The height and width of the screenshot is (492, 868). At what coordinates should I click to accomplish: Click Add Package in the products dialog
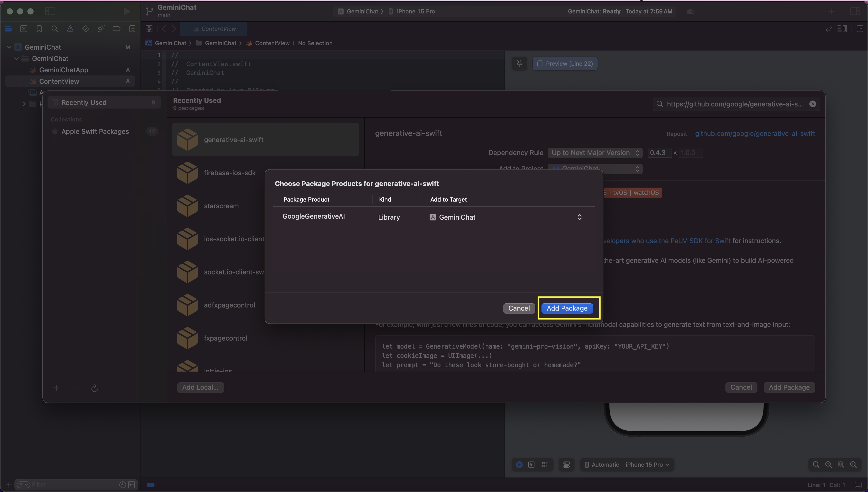click(567, 308)
